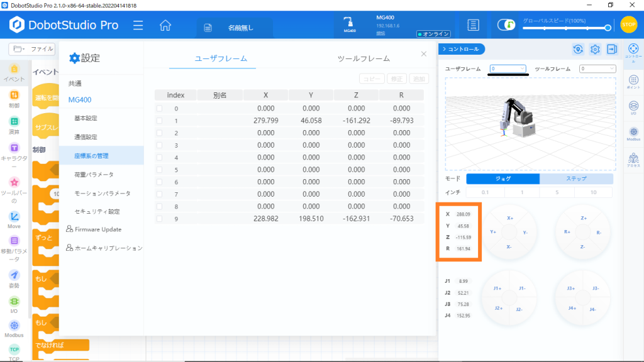Adjust the global speed slider handle
The image size is (644, 362).
coord(608,28)
